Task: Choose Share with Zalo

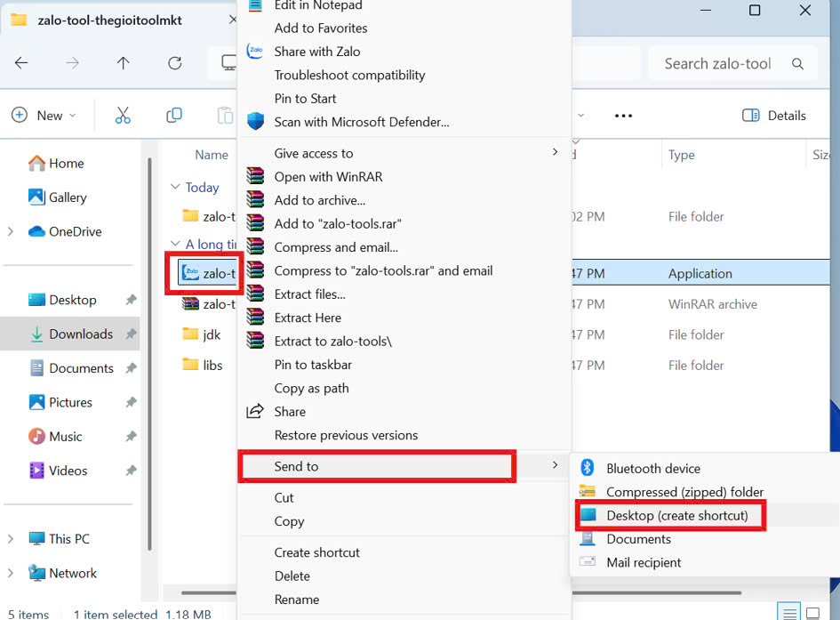Action: 317,52
